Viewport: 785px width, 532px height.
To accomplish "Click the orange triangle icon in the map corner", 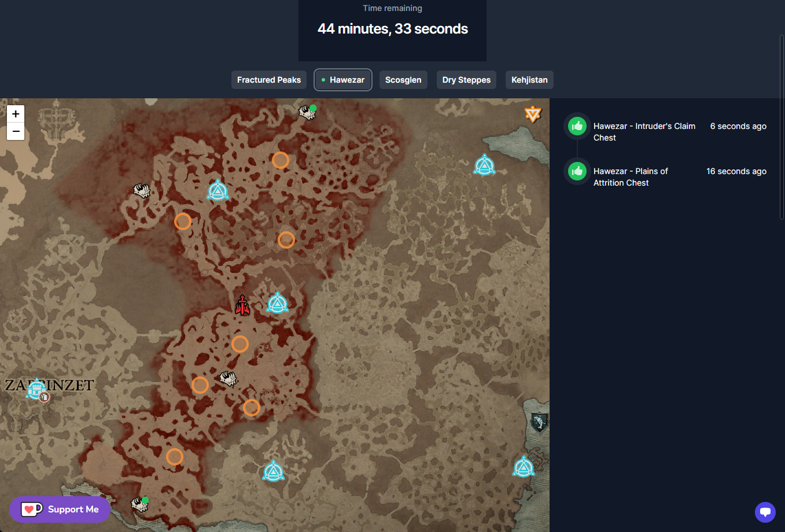I will coord(533,114).
